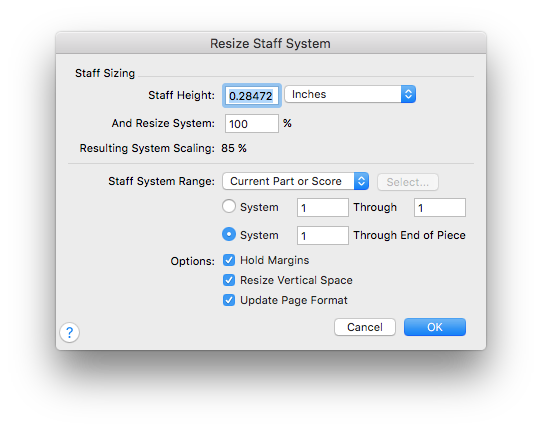Click the help question mark icon

pos(69,333)
